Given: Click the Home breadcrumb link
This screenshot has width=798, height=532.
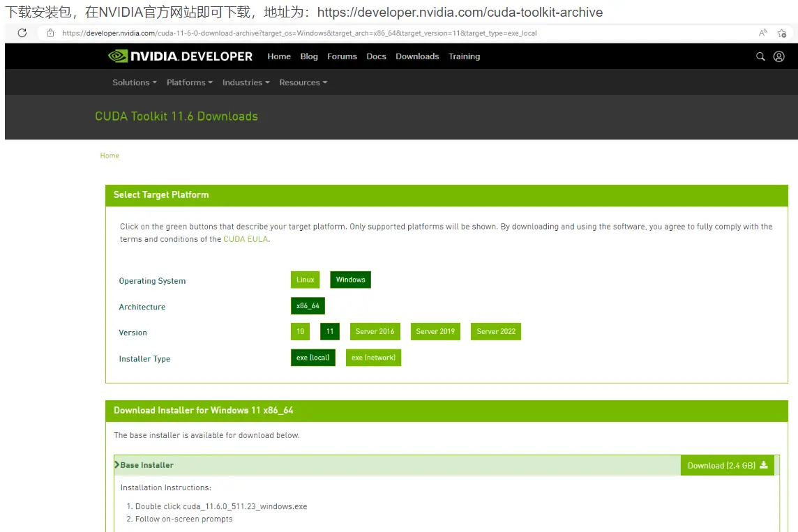Looking at the screenshot, I should (110, 155).
